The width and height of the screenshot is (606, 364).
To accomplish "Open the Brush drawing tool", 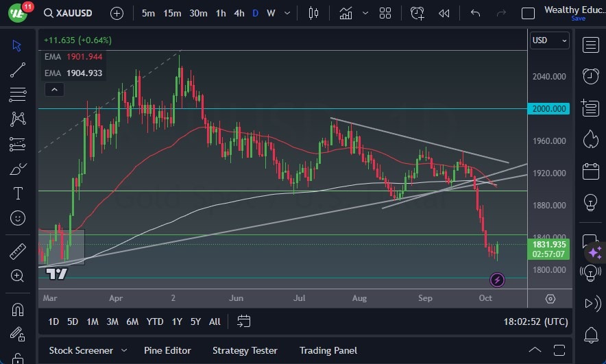I will point(18,169).
